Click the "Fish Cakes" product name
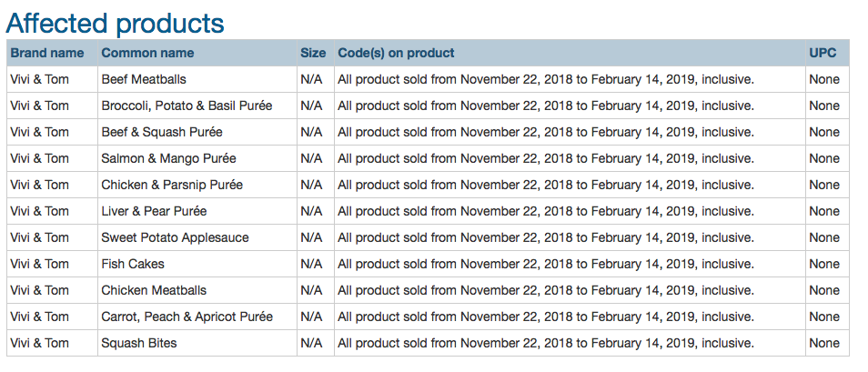The height and width of the screenshot is (372, 868). click(132, 264)
